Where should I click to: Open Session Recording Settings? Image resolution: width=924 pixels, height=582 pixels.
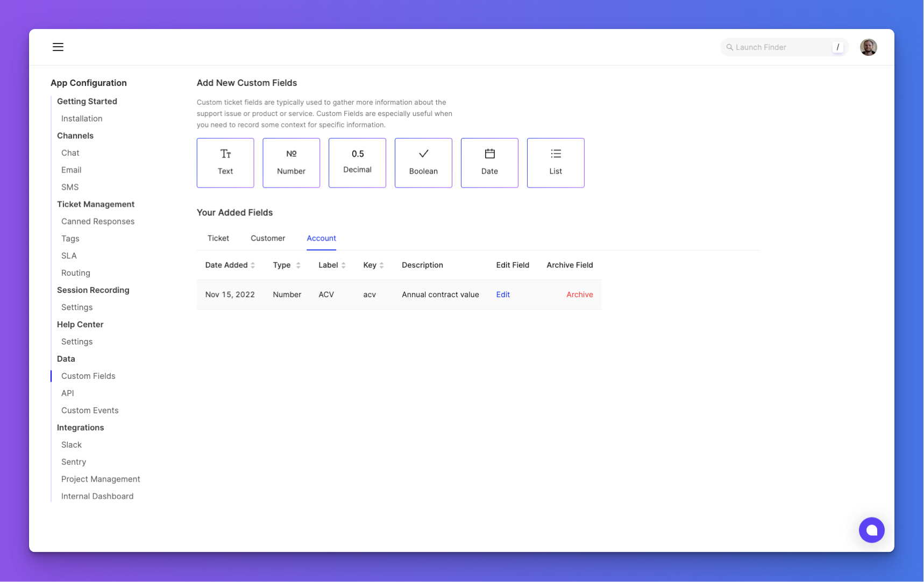77,307
